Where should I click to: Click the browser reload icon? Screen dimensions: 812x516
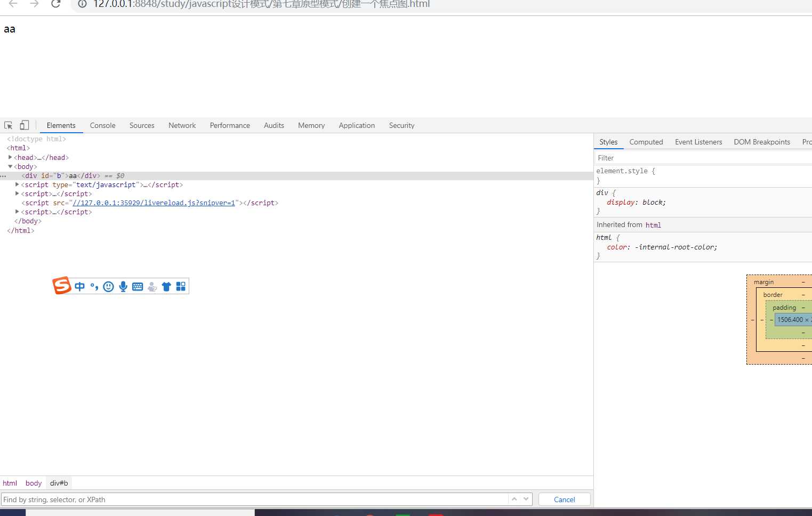pos(55,4)
